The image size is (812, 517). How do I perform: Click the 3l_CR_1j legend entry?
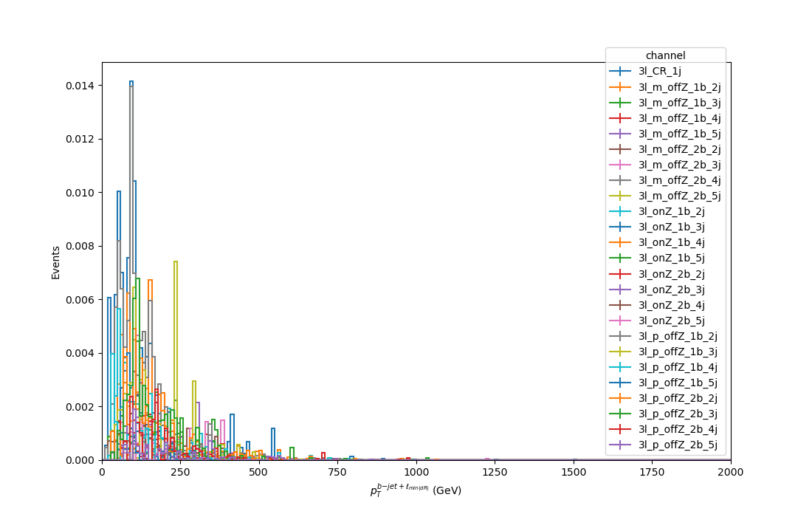[x=659, y=72]
